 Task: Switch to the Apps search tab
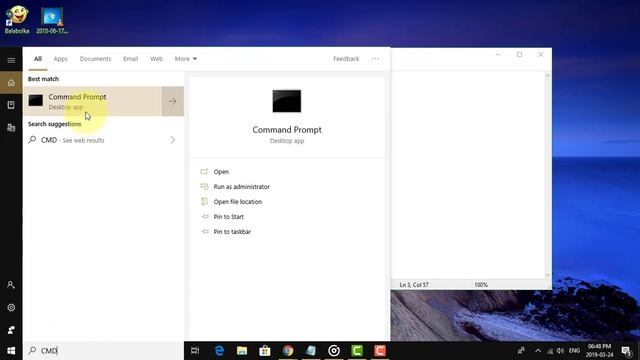coord(60,59)
